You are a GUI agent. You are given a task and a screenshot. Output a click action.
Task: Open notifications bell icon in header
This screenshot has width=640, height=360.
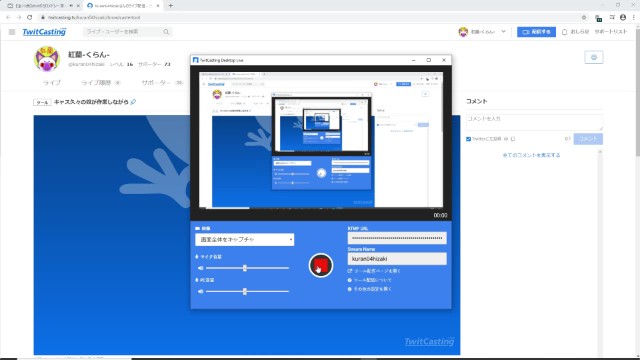[564, 32]
